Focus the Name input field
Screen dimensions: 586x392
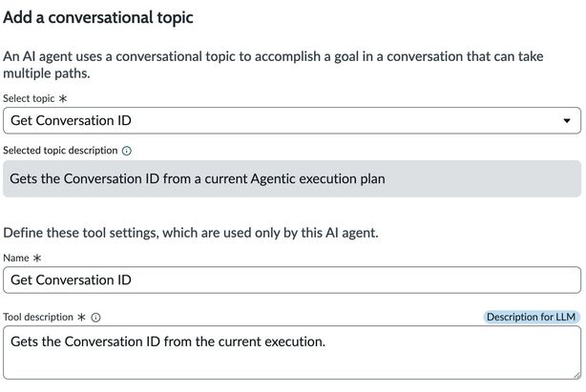click(x=292, y=280)
